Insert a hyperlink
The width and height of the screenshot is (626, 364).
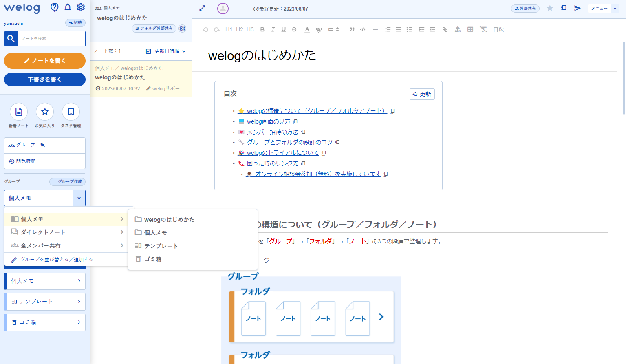pos(445,29)
